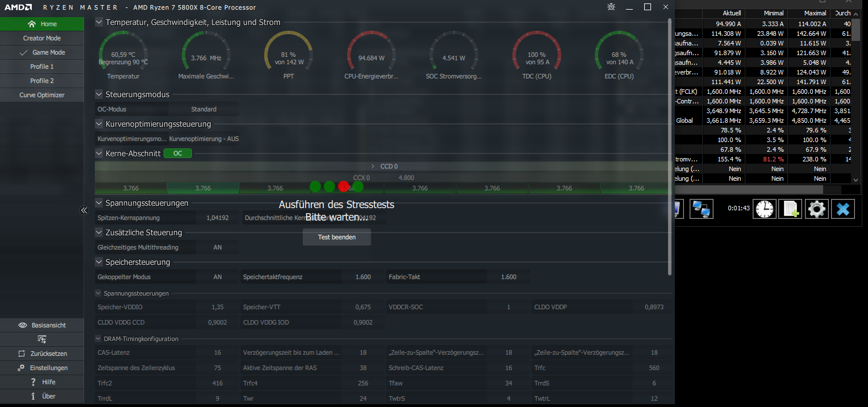Click the TDC (CPU) gauge at 100 %
868x407 pixels.
coord(536,55)
